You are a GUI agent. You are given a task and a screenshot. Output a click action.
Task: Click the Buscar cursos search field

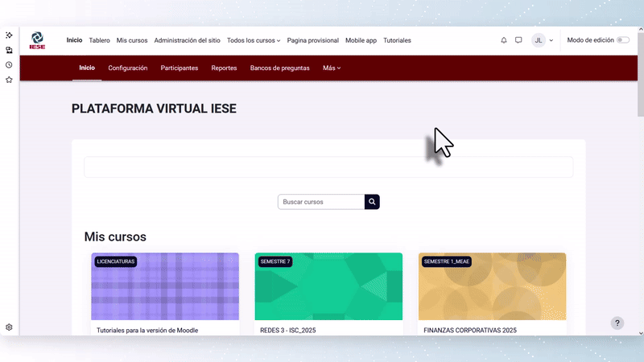(x=320, y=202)
